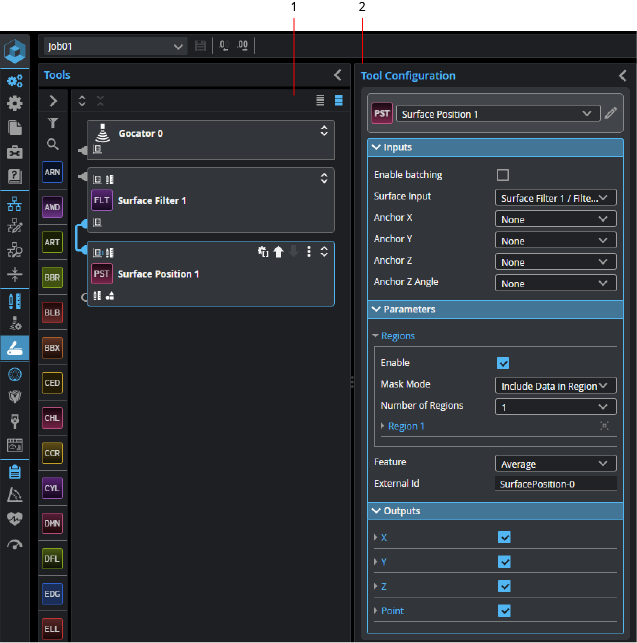
Task: Uncheck the Regions Enable checkbox
Action: pos(503,363)
